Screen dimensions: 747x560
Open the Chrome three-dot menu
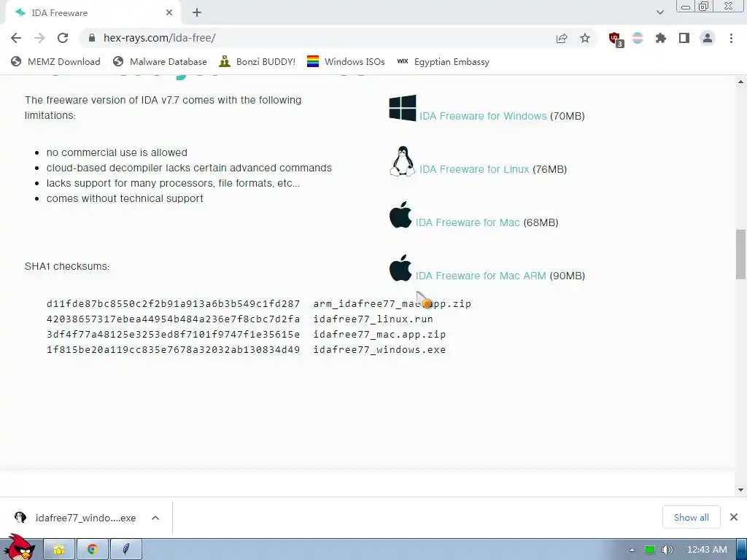731,38
